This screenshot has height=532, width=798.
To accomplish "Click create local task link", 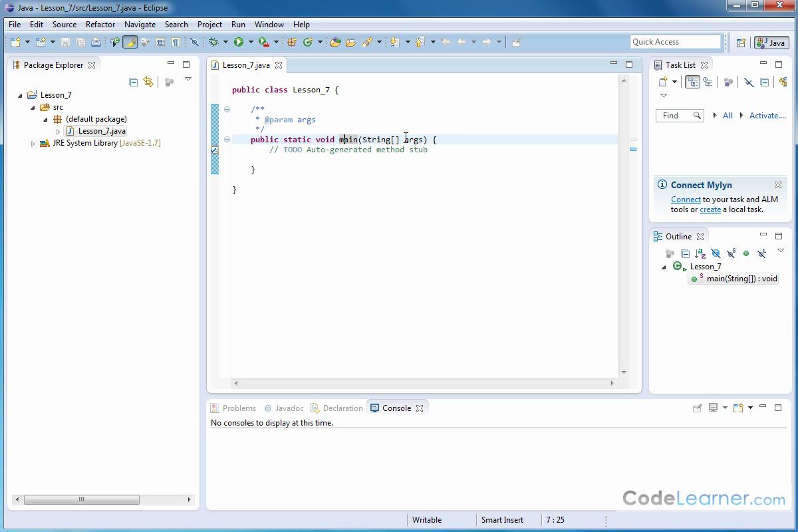I will [710, 209].
